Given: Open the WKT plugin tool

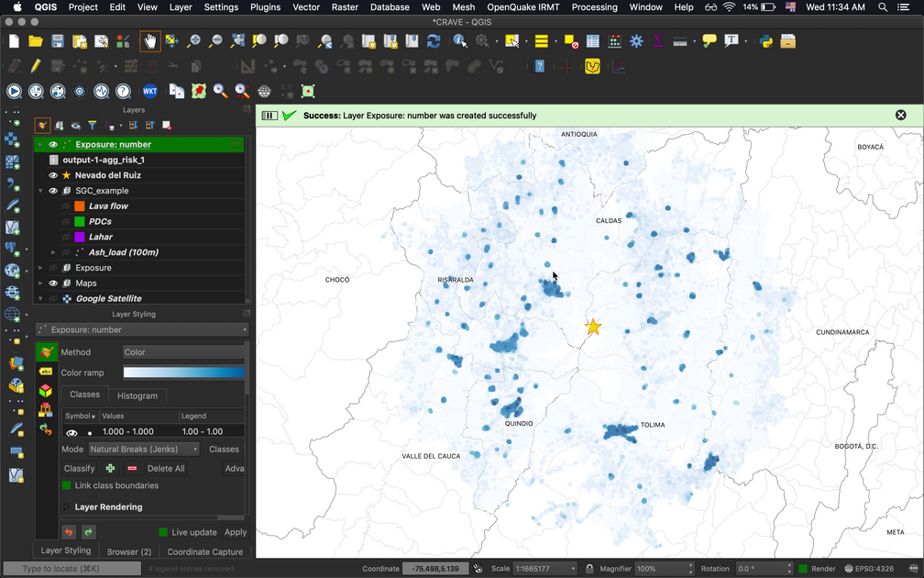Looking at the screenshot, I should tap(149, 91).
